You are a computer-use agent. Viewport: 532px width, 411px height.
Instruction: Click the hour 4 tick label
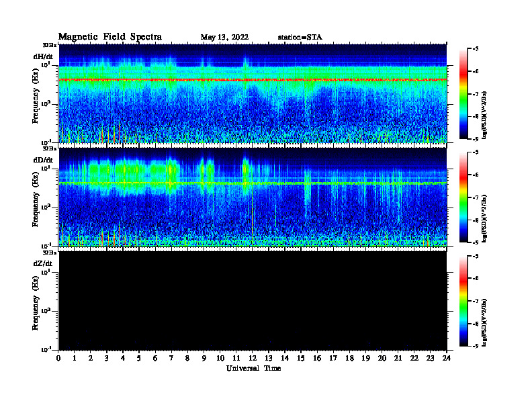123,359
